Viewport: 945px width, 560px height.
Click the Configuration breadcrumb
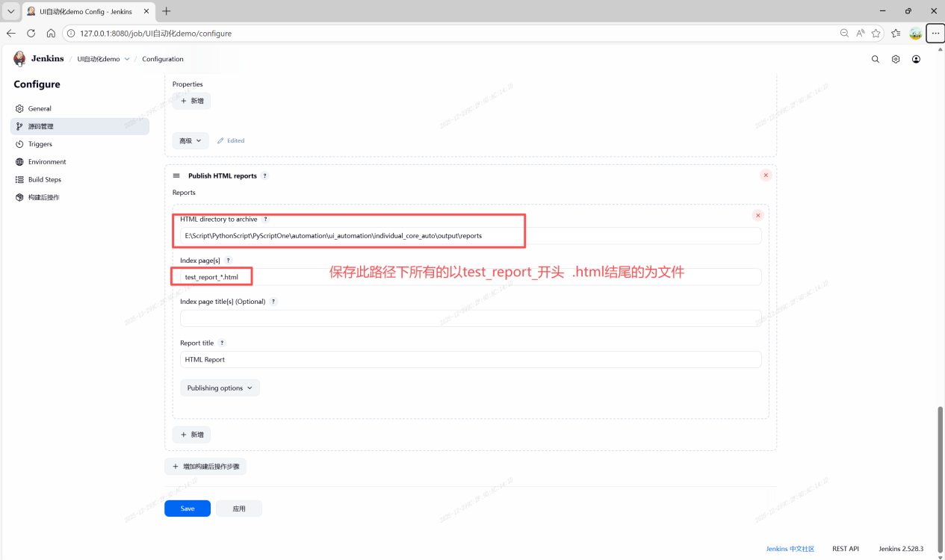point(163,59)
